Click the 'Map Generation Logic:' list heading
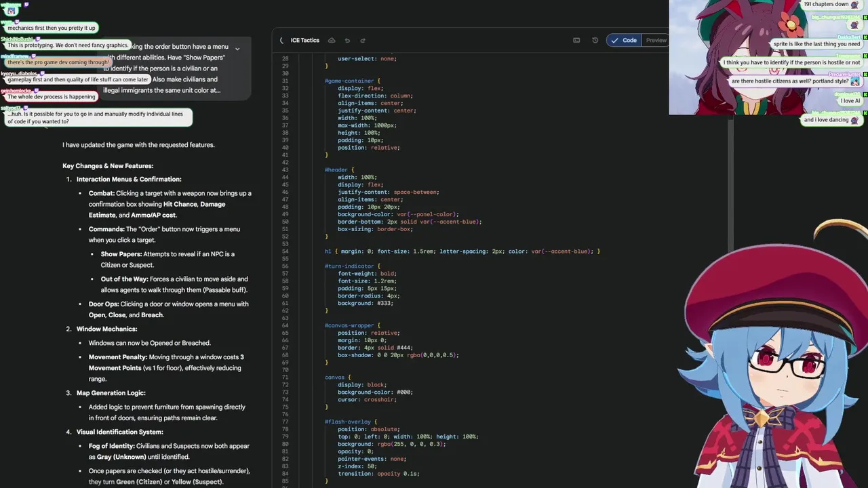 pos(111,393)
